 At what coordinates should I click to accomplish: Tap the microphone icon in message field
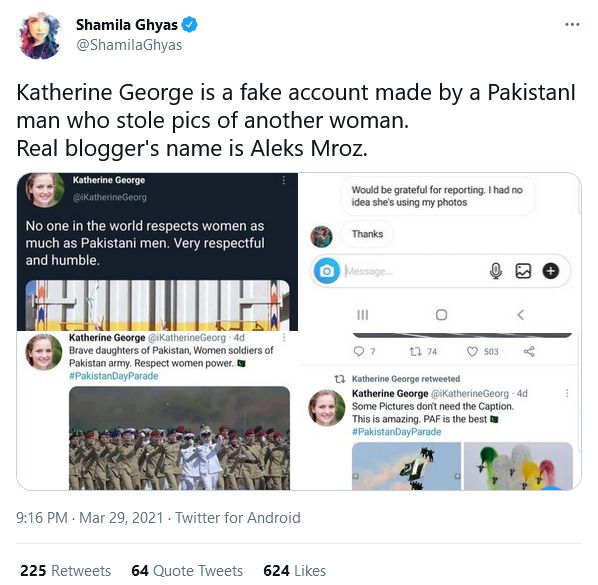point(495,271)
